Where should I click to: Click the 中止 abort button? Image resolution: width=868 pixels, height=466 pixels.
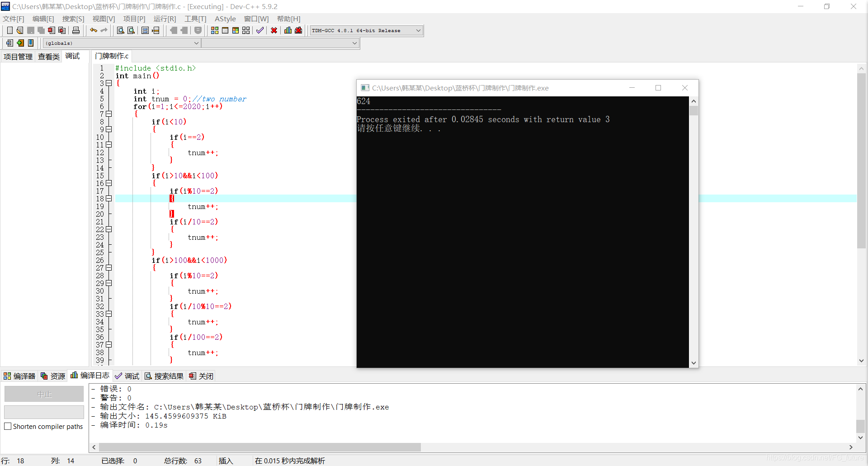point(44,394)
